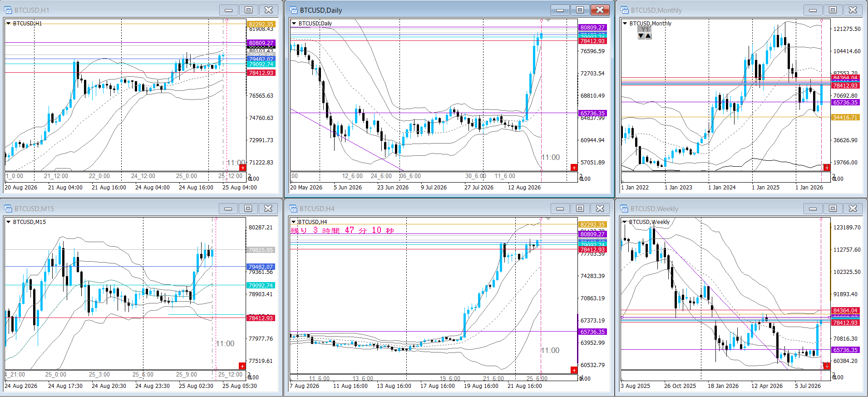Click the red 78412.93 price label in M15 chart
Viewport: 868px width, 397px height.
[x=261, y=318]
